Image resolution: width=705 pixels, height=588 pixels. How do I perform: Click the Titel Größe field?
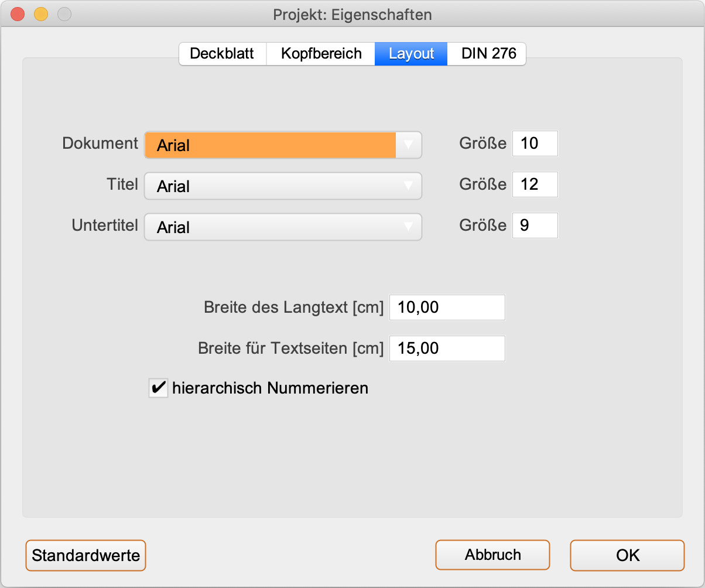point(535,184)
